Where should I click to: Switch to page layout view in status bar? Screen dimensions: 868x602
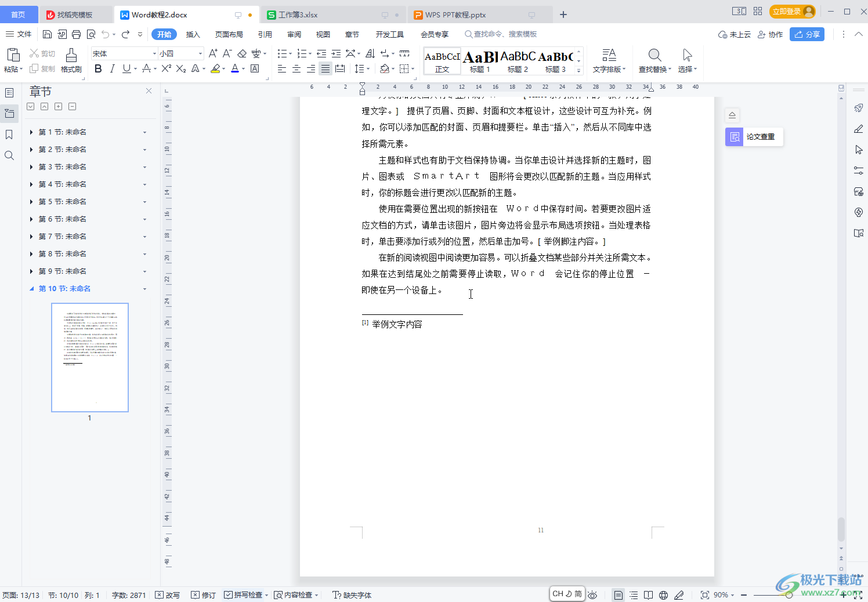pos(619,595)
